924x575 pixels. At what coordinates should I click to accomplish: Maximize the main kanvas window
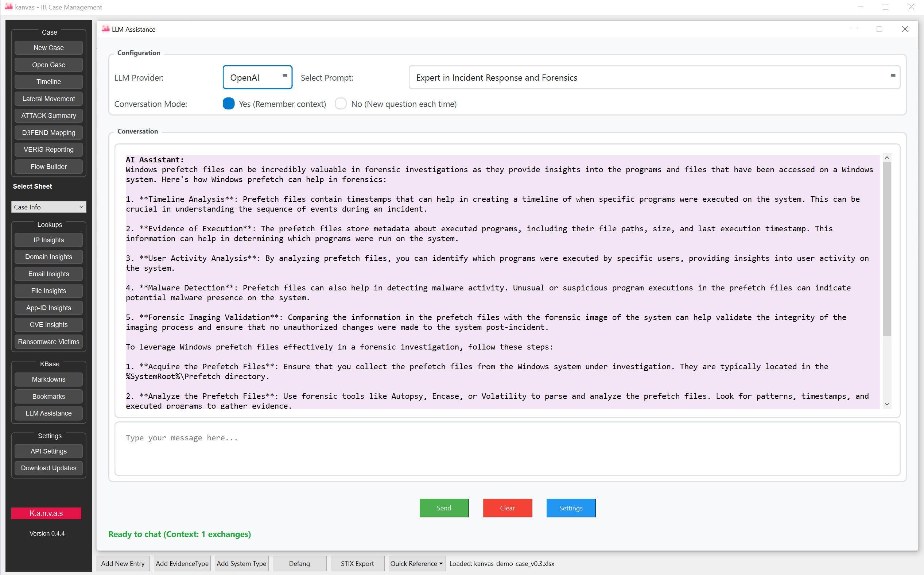coord(885,7)
